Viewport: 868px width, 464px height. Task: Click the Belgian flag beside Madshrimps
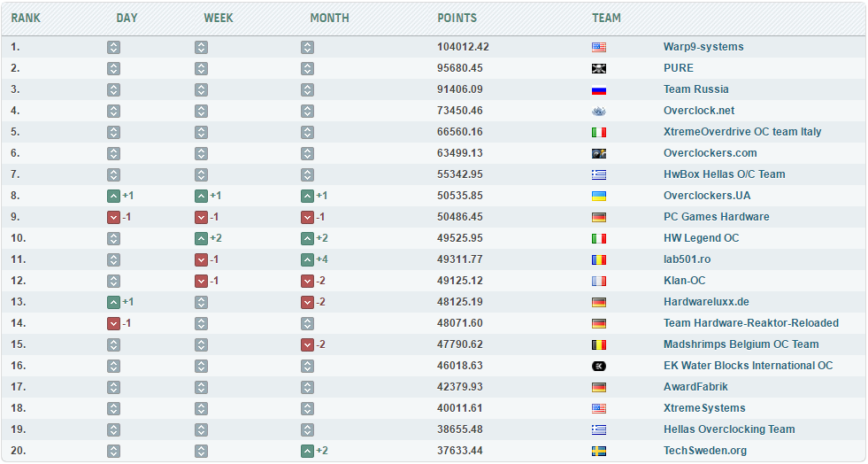coord(599,344)
